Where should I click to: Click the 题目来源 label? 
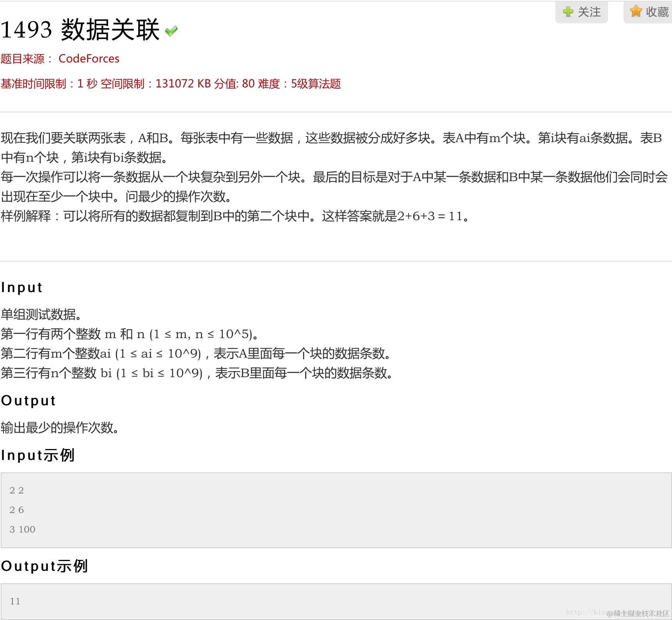tap(26, 59)
